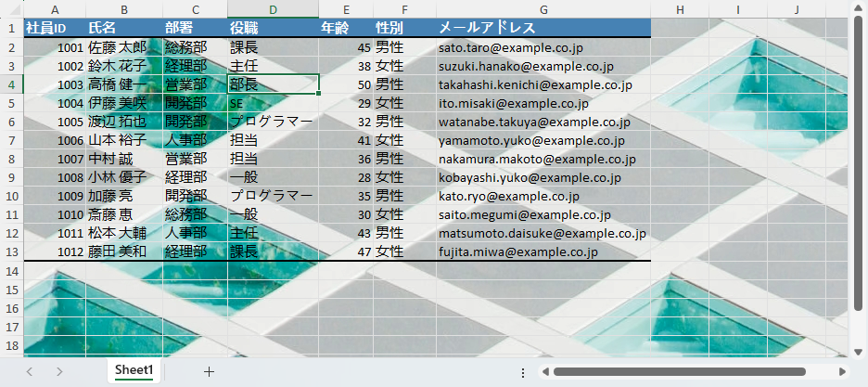
Task: Select cell with 高橋 健一
Action: point(124,84)
